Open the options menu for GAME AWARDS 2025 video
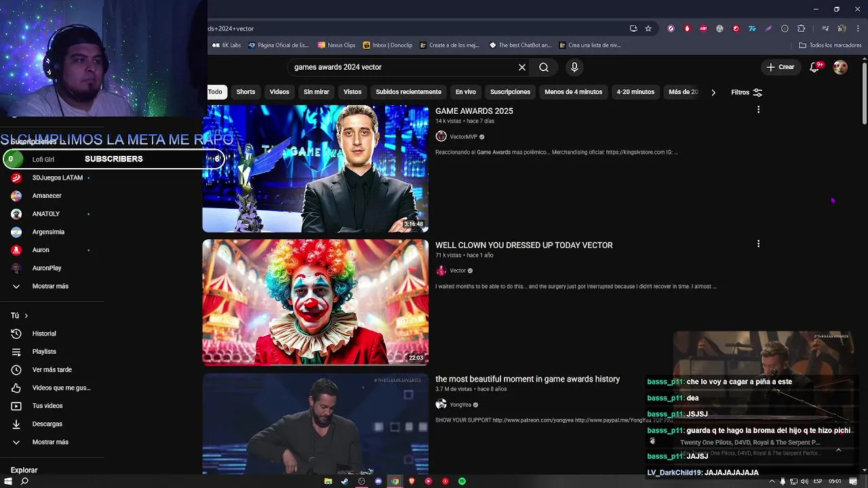Viewport: 868px width, 488px height. [758, 110]
